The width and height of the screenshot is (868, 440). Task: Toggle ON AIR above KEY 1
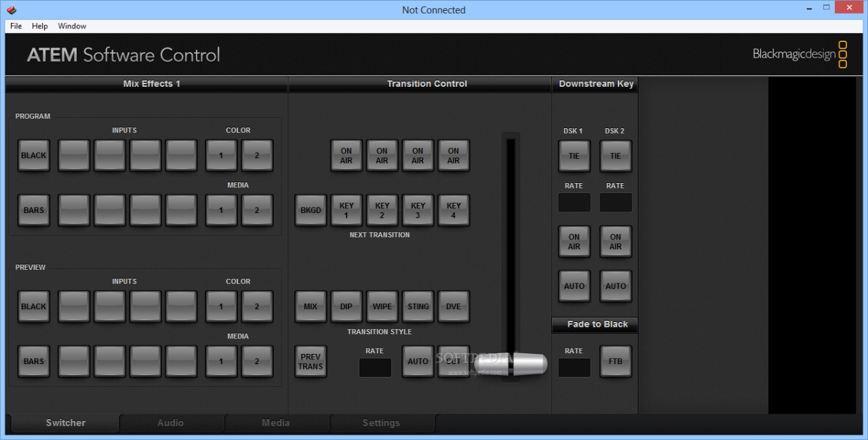347,155
